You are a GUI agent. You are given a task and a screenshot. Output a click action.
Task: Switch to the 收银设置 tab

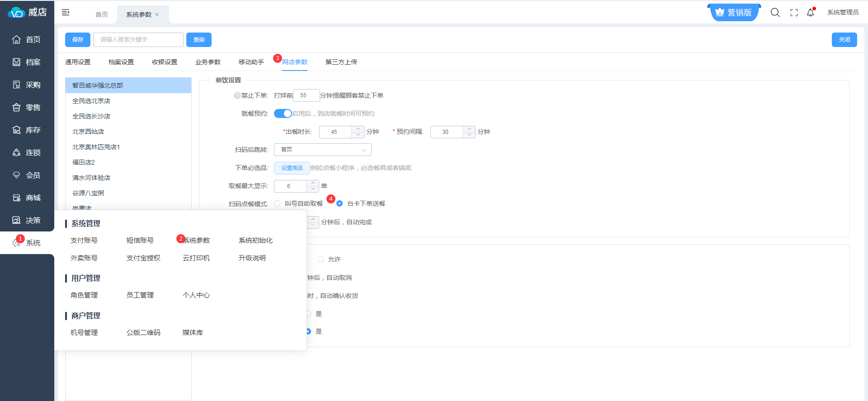(165, 62)
